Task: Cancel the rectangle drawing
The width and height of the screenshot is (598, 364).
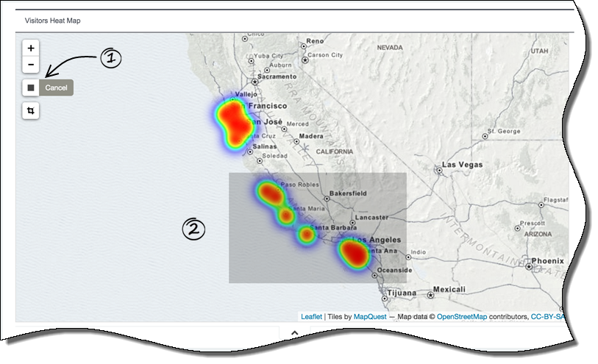Action: 56,88
